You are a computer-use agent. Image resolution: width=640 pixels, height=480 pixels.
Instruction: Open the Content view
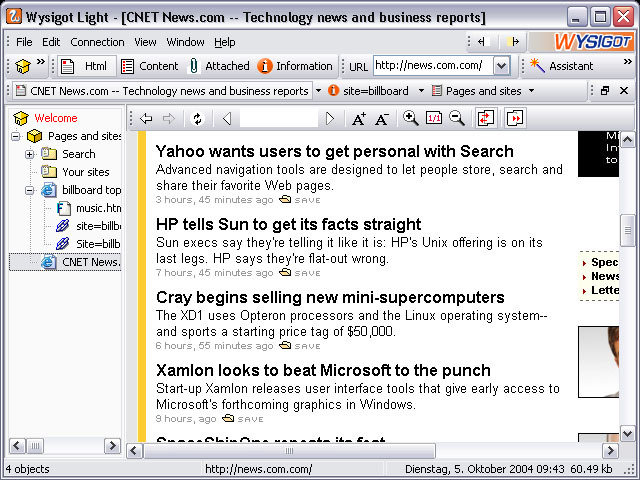click(150, 66)
